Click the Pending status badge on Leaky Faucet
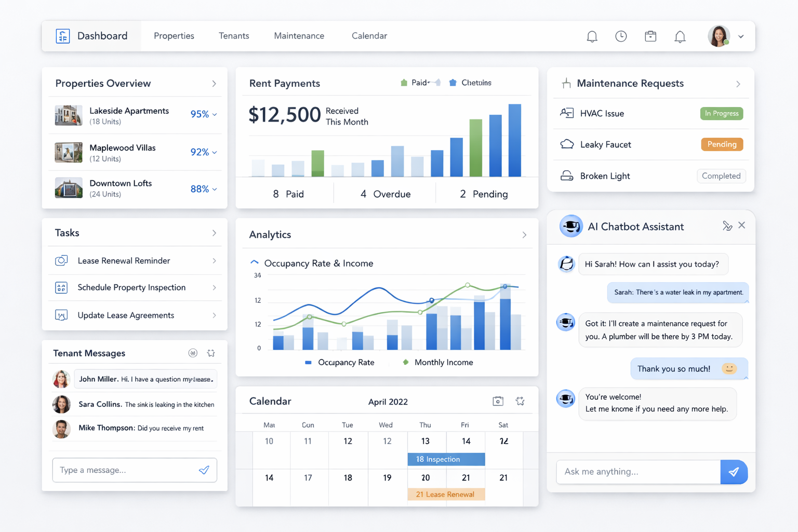 pos(722,144)
